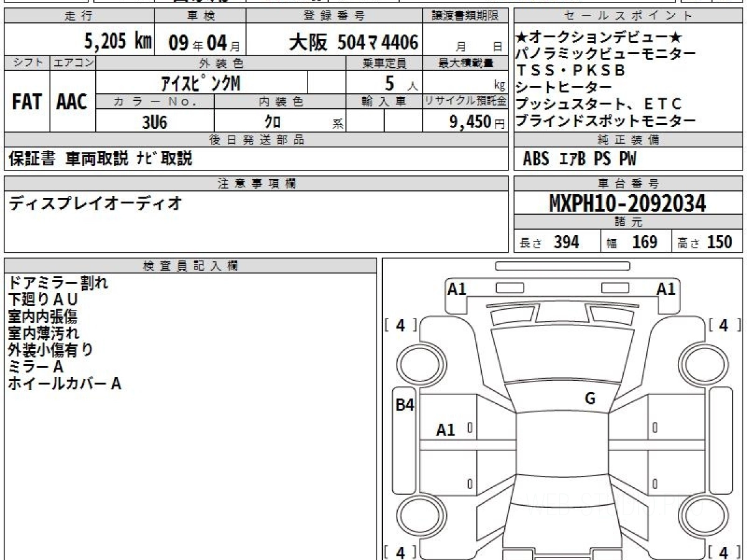The height and width of the screenshot is (560, 747).
Task: Click the color number 3U6 cell
Action: (x=155, y=122)
